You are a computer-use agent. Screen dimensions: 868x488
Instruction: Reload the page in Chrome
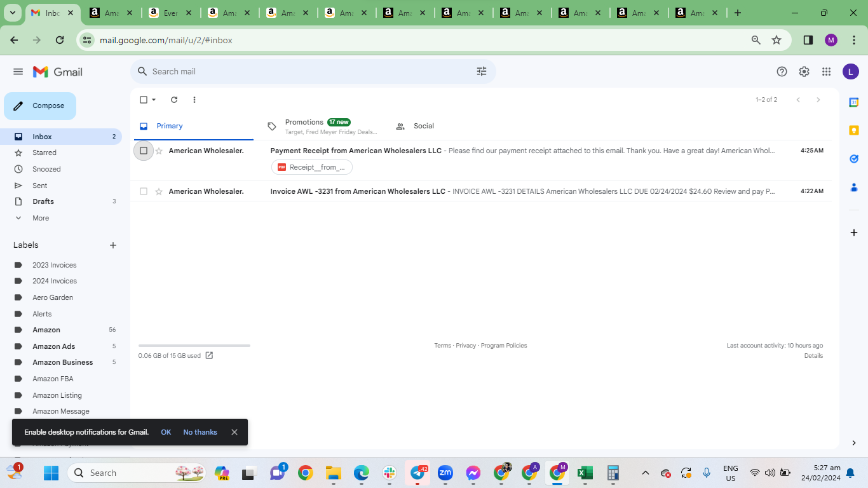[x=60, y=40]
